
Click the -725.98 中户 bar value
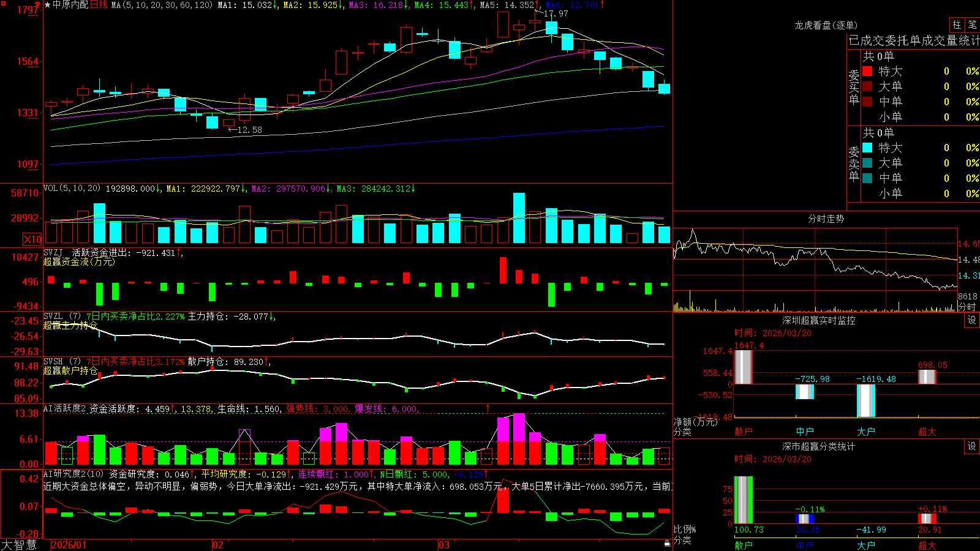click(812, 379)
